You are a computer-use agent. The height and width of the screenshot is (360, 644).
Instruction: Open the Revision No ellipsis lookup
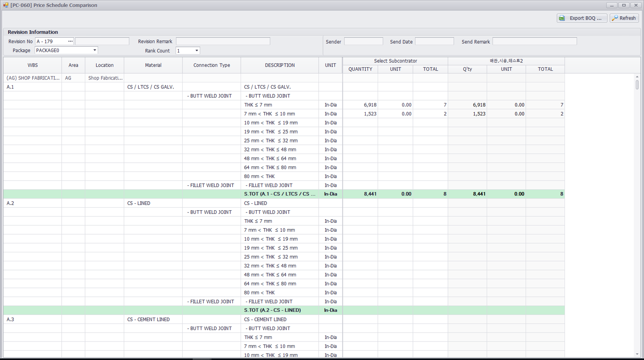coord(70,41)
